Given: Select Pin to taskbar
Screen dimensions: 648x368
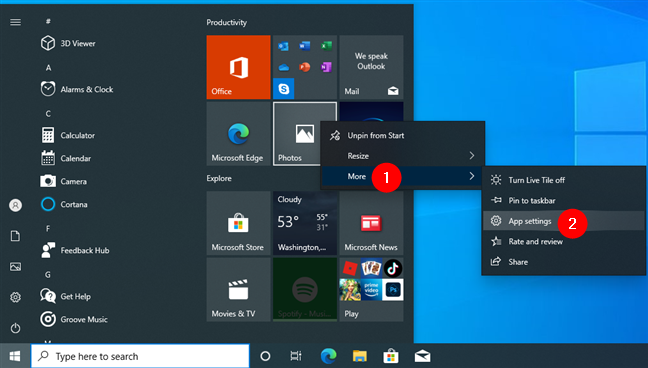Looking at the screenshot, I should 564,201.
